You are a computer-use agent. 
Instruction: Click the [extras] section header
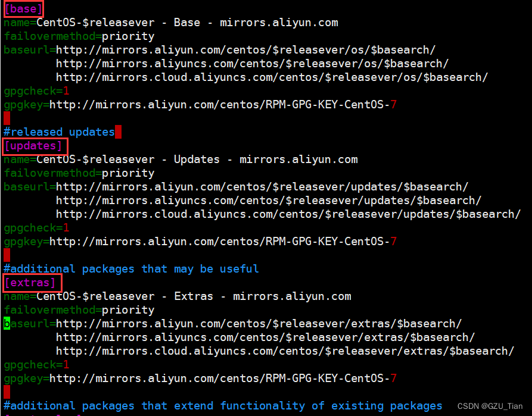[x=30, y=283]
